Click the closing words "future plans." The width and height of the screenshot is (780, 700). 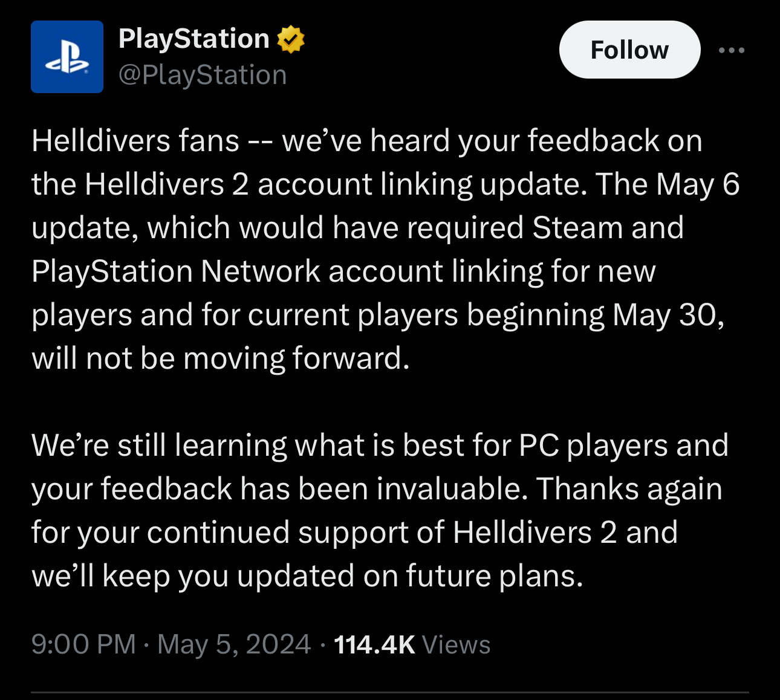pyautogui.click(x=495, y=576)
